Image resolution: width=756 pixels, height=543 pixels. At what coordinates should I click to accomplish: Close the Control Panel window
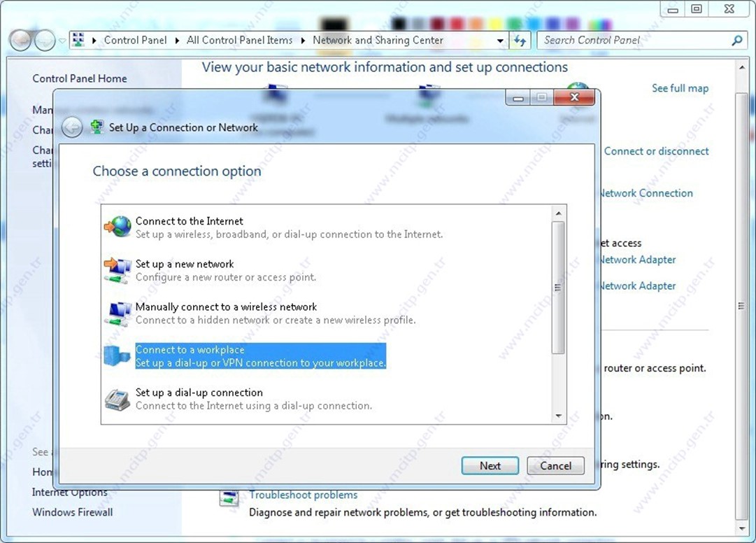(x=729, y=8)
